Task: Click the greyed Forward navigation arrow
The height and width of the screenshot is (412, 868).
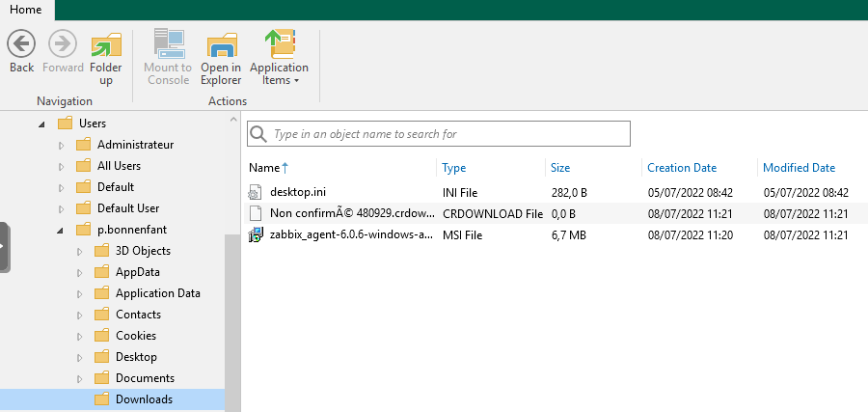Action: [x=63, y=51]
